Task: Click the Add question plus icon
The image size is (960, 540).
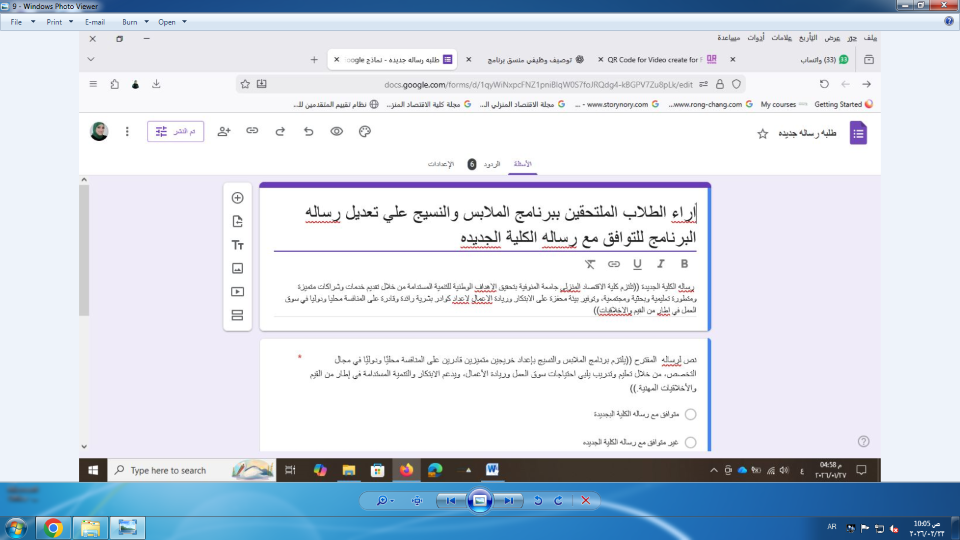Action: [237, 198]
